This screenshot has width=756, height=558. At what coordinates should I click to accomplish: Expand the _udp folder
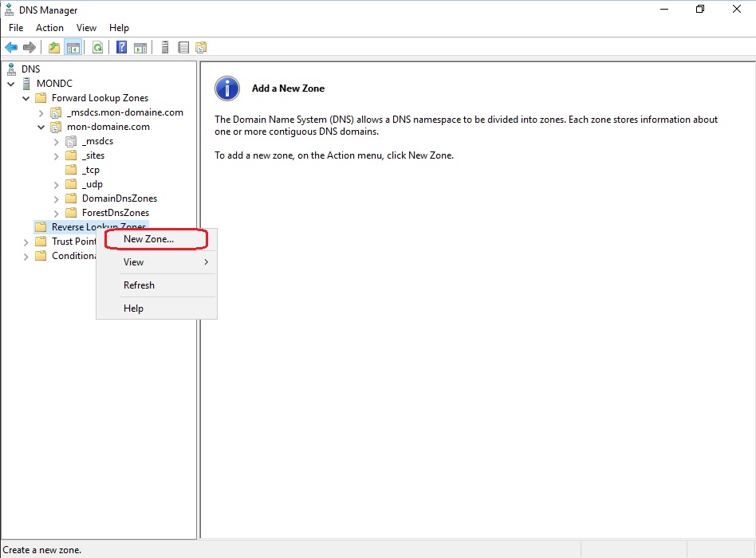[x=56, y=185]
